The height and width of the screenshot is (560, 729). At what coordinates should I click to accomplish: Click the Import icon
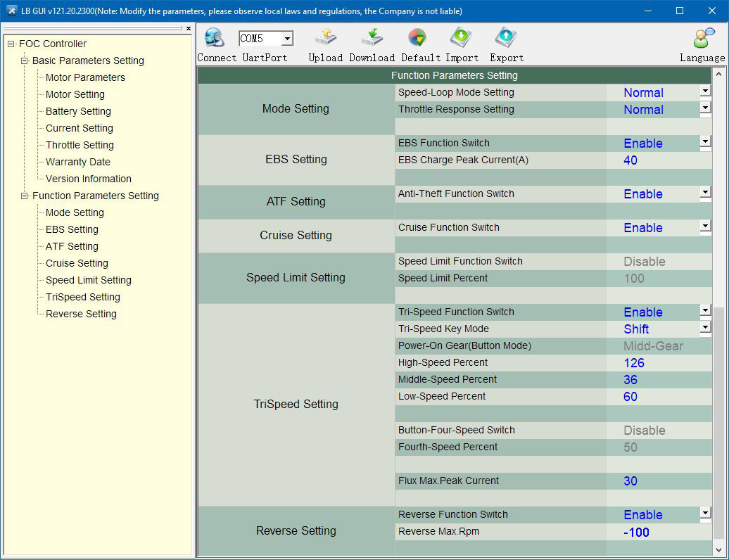tap(462, 38)
